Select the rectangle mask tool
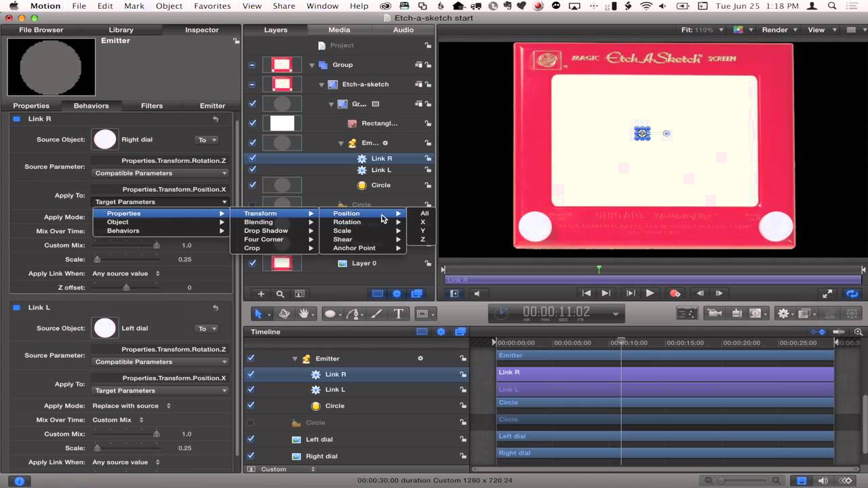 click(422, 314)
